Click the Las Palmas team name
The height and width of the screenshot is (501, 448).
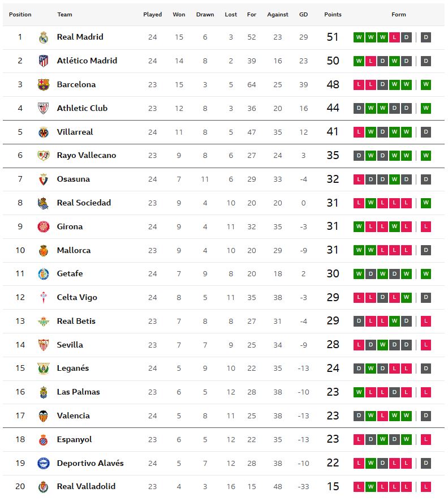pos(78,392)
